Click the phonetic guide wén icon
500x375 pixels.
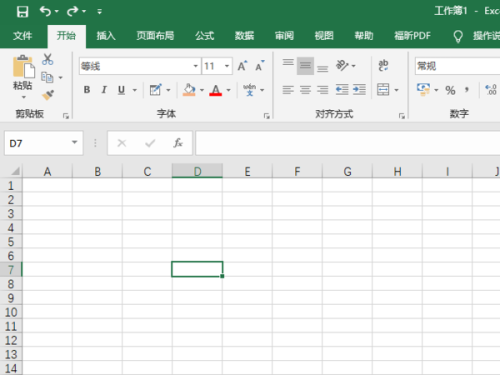point(250,90)
